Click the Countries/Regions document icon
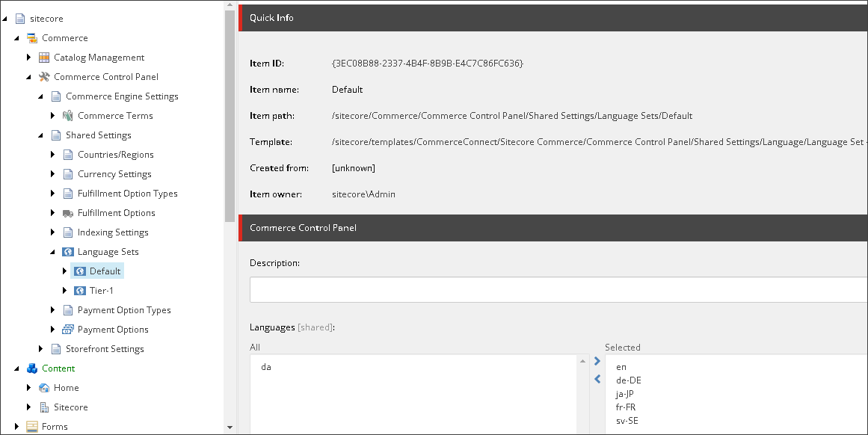This screenshot has width=868, height=435. pyautogui.click(x=67, y=155)
